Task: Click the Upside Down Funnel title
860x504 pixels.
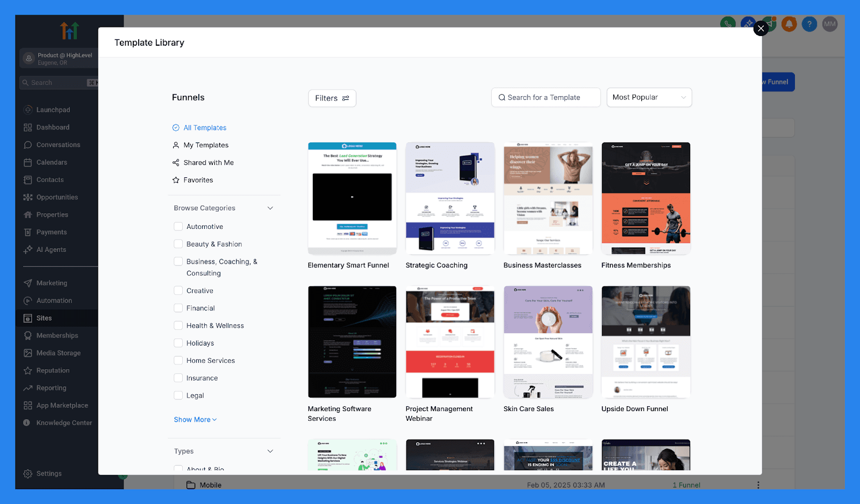Action: point(635,409)
